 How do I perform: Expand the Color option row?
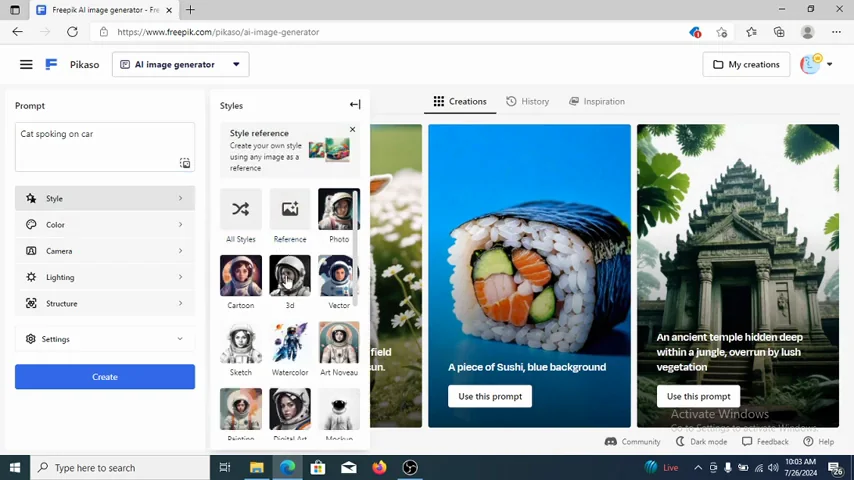coord(105,224)
